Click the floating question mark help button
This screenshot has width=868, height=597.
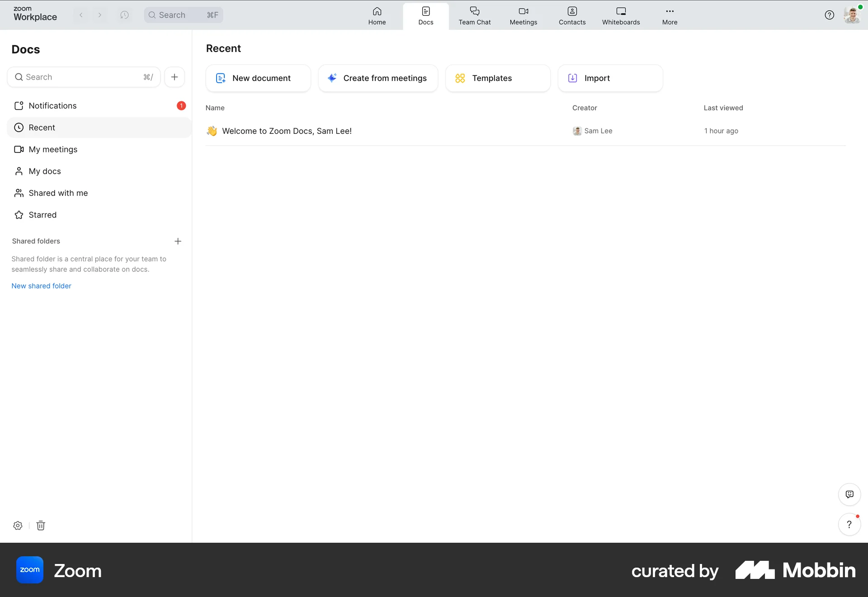tap(849, 525)
